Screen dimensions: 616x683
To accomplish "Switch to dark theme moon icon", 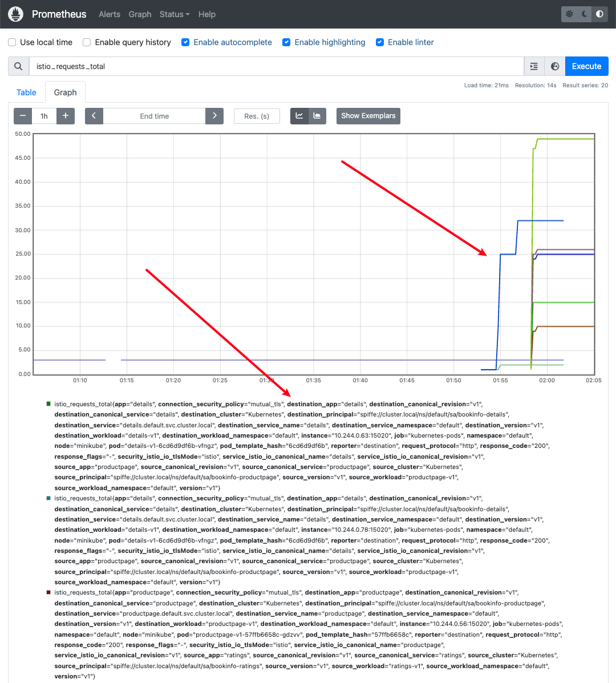I will [585, 14].
